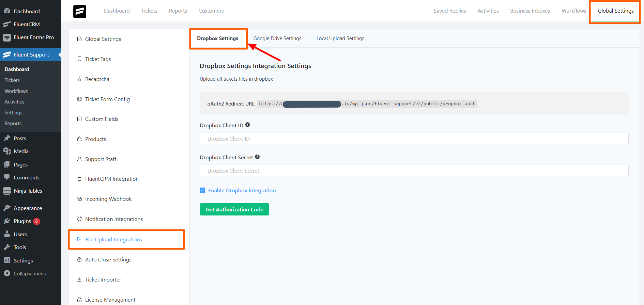
Task: Click the Comments bubble icon
Action: coord(7,177)
